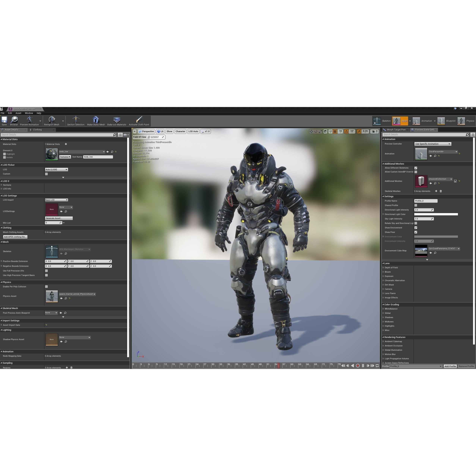476x476 pixels.
Task: Open the Window menu
Action: (x=29, y=113)
